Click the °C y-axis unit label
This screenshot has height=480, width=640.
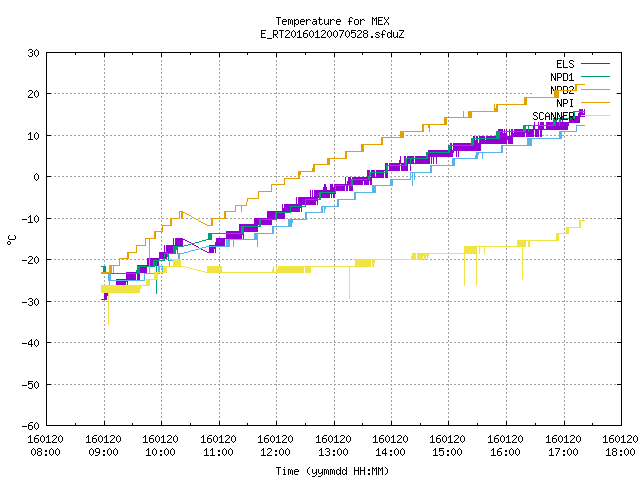[x=11, y=240]
